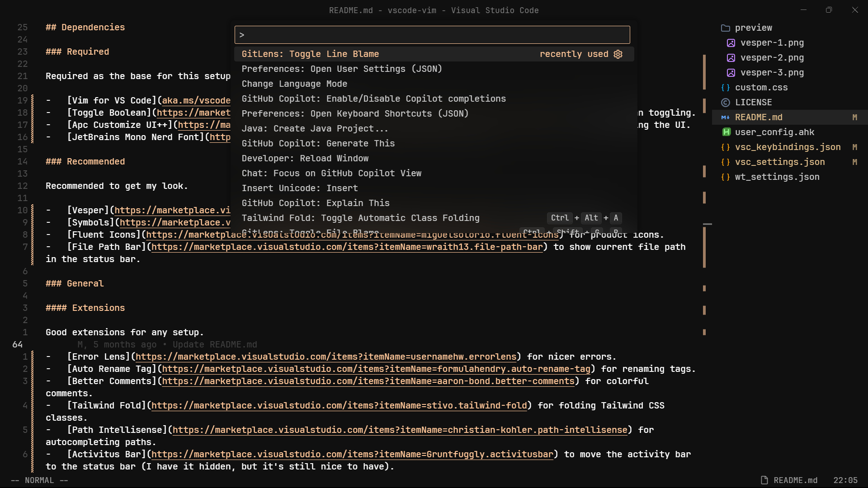This screenshot has height=488, width=868.
Task: Open vesper-3.png from the file tree
Action: tap(790, 73)
